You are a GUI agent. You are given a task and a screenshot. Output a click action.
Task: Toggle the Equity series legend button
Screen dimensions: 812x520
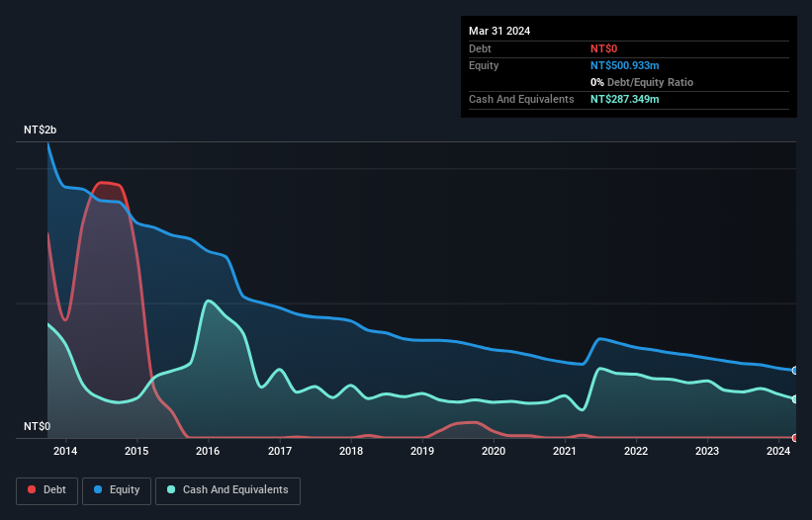(x=117, y=490)
